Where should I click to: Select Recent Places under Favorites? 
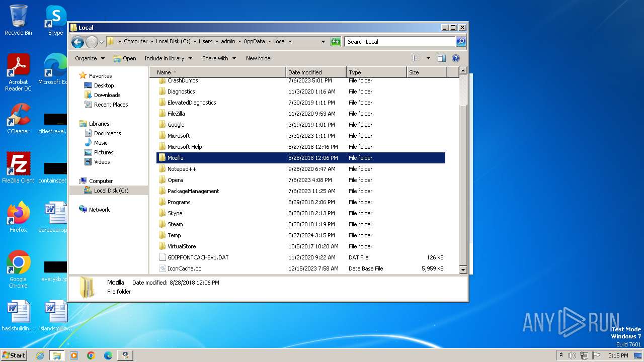point(111,105)
